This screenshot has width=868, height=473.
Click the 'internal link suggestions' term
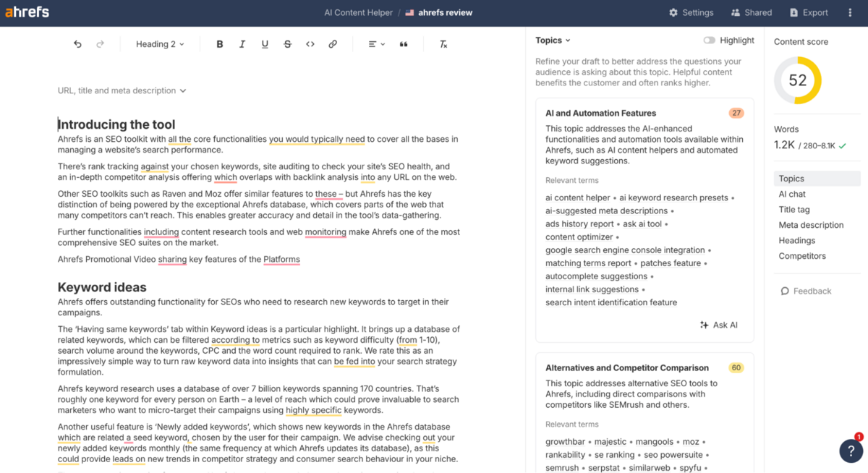coord(592,289)
